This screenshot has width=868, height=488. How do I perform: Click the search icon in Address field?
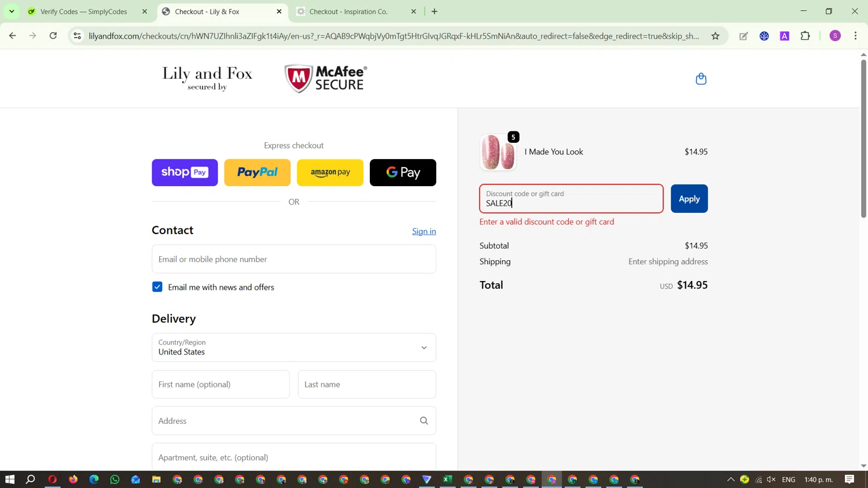click(424, 421)
